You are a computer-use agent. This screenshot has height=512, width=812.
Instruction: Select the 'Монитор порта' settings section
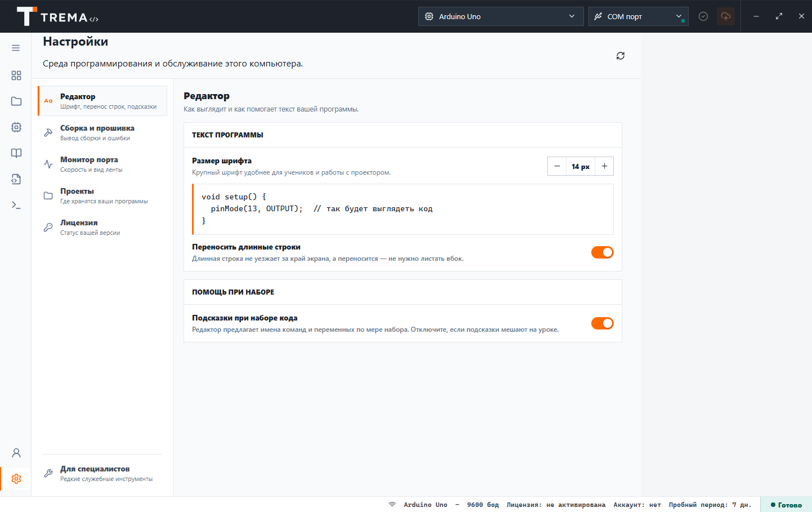point(102,164)
